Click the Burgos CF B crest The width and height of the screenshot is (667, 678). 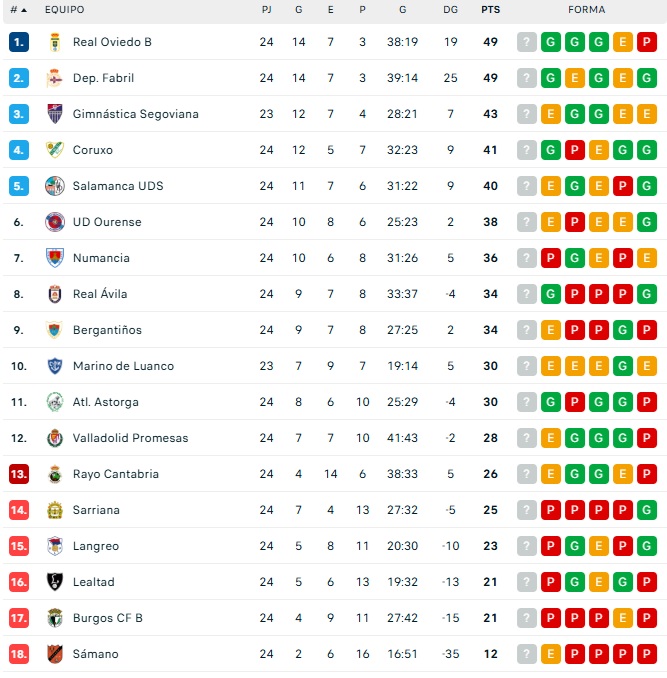[54, 618]
